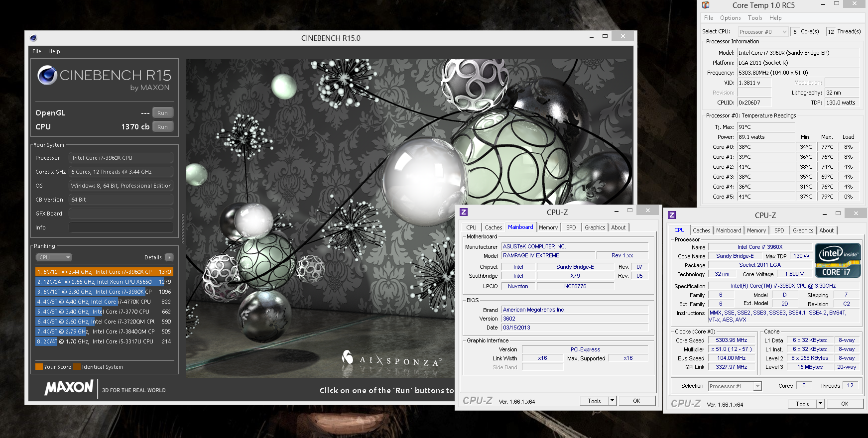Image resolution: width=868 pixels, height=438 pixels.
Task: Click the Processor field in Your System
Action: (121, 158)
